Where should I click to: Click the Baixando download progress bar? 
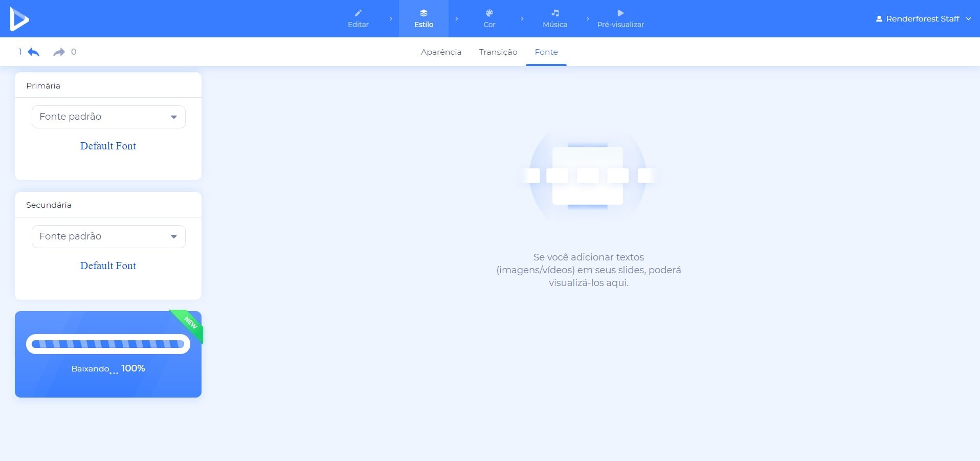pyautogui.click(x=108, y=344)
